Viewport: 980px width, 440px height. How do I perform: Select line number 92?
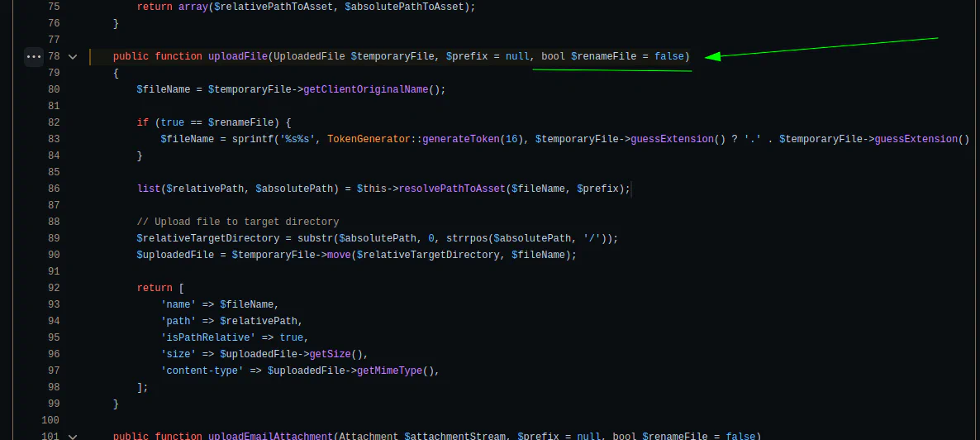[x=54, y=288]
